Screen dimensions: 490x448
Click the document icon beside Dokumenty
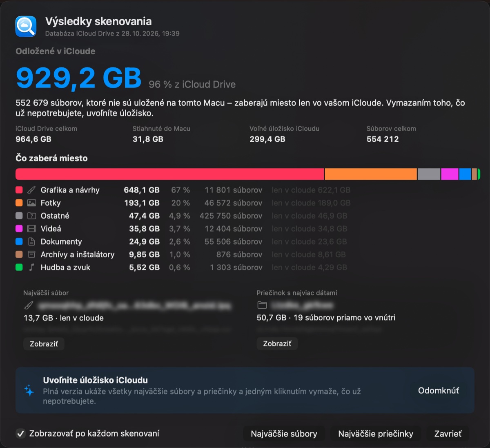click(31, 242)
